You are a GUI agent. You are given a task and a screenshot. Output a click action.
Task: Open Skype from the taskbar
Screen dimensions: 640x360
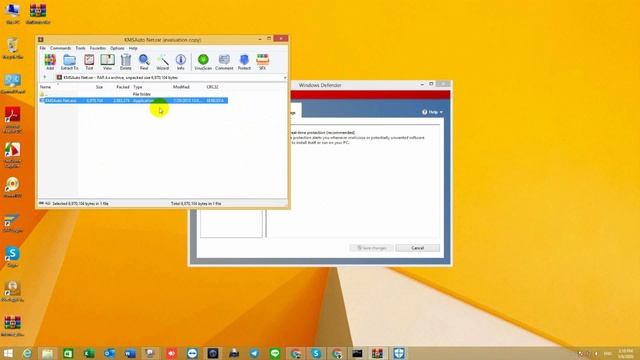click(x=316, y=353)
